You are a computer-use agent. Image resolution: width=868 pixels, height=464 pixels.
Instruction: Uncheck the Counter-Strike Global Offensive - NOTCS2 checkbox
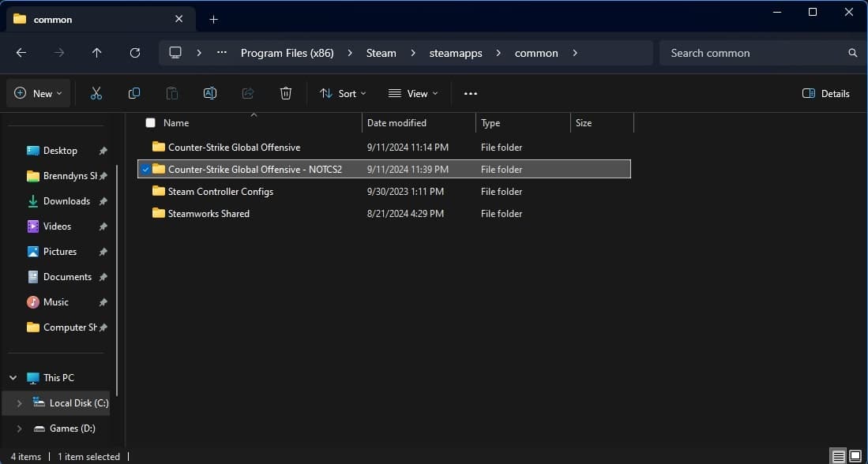click(x=145, y=170)
